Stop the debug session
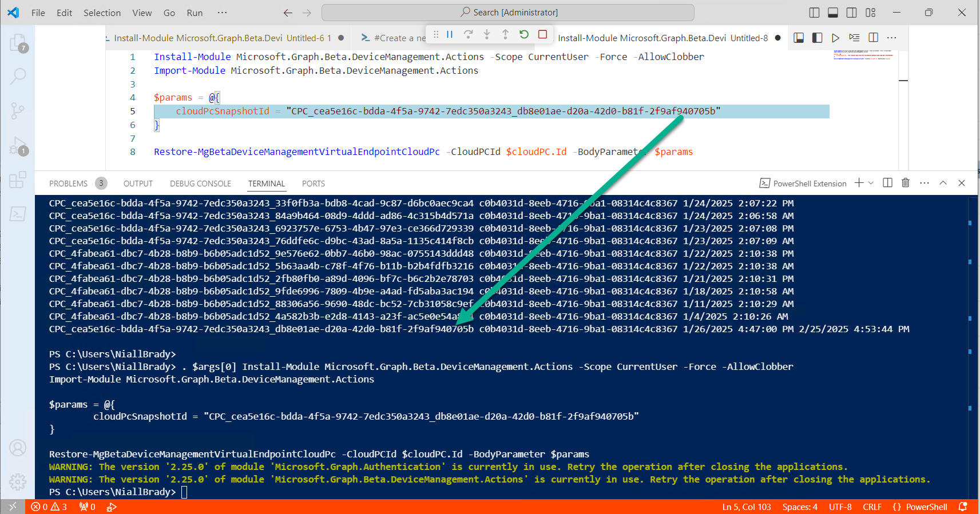 [543, 34]
